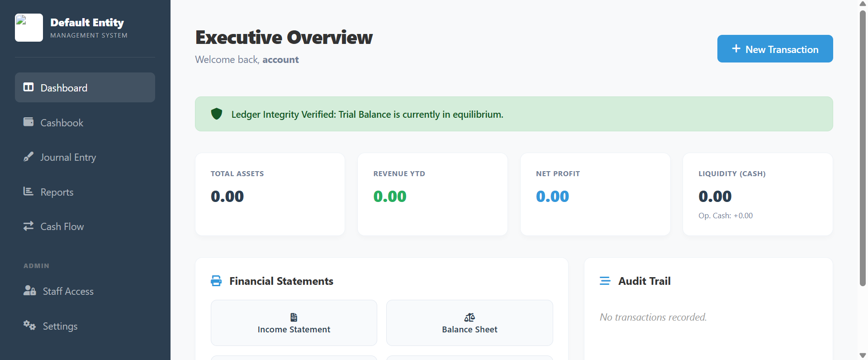
Task: Click the Staff Access users icon
Action: click(30, 290)
